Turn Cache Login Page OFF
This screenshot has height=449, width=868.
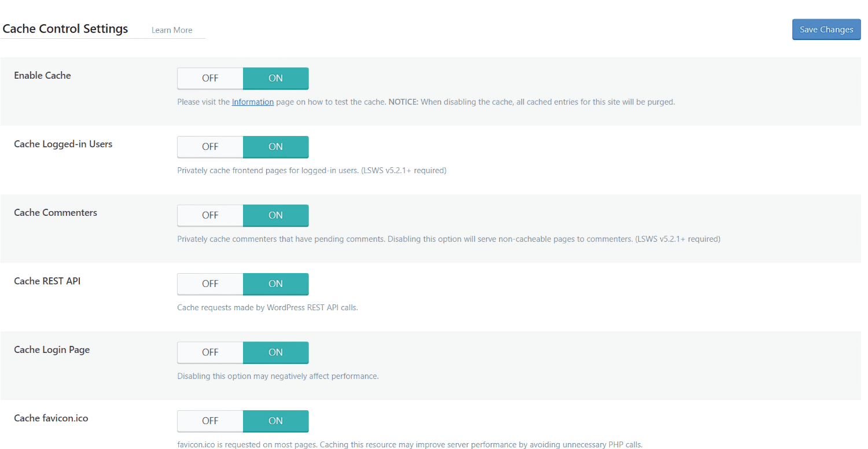210,352
